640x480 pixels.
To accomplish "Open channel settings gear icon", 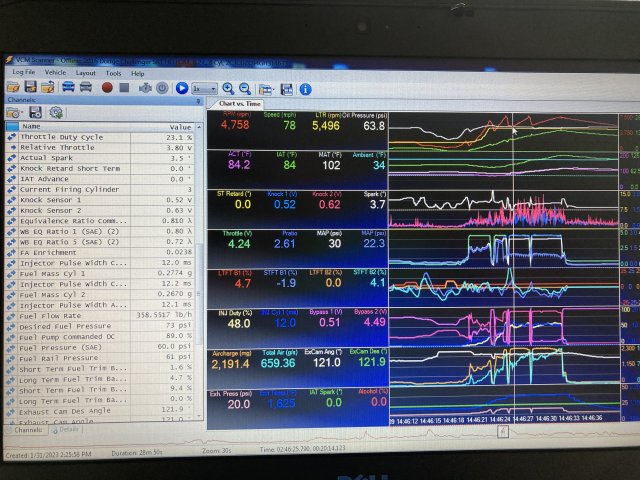I will click(x=56, y=113).
